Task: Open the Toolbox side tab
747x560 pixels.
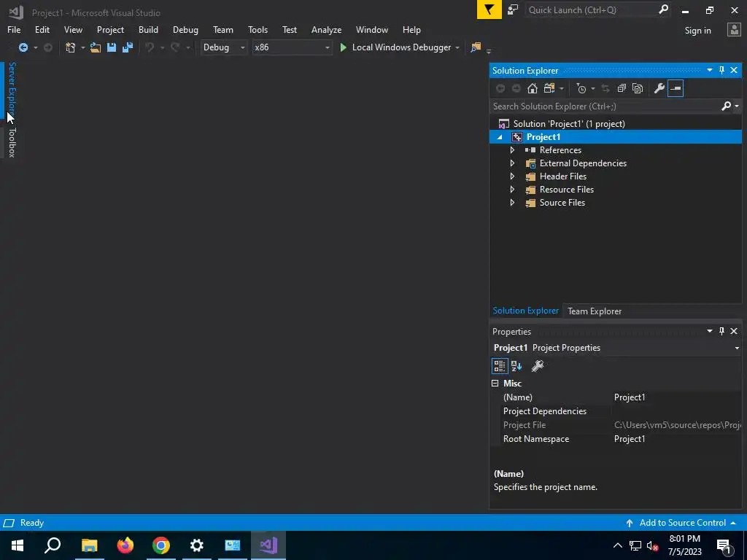Action: (x=12, y=142)
